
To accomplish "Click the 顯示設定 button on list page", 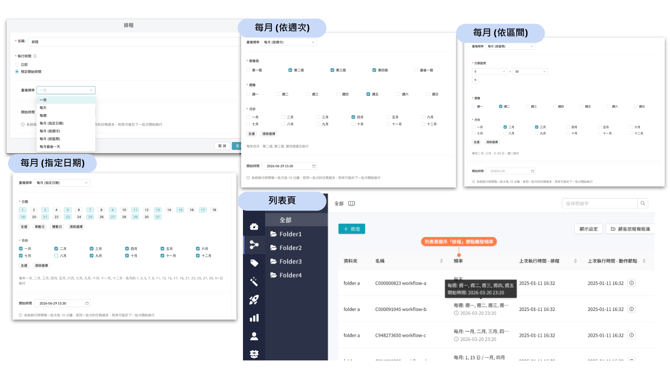I will point(588,229).
